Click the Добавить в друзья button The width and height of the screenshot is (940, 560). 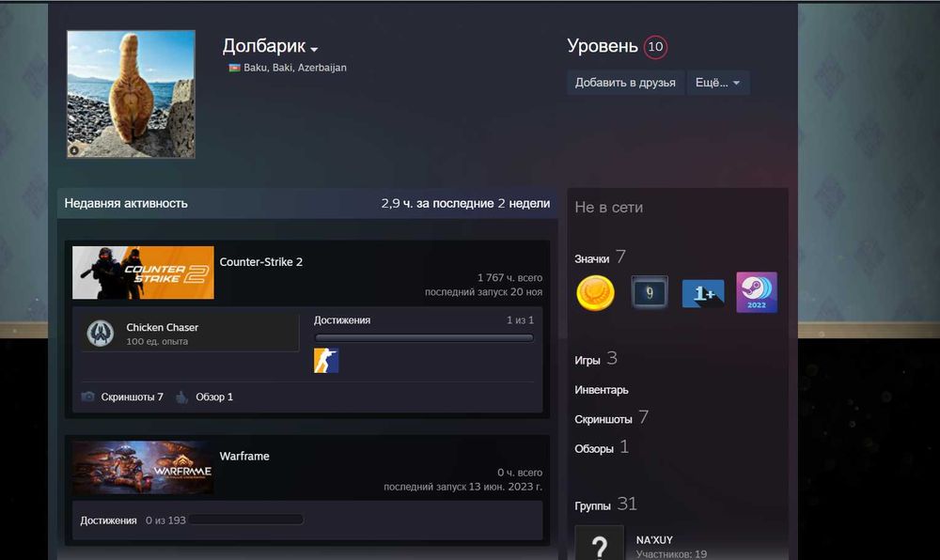(625, 83)
